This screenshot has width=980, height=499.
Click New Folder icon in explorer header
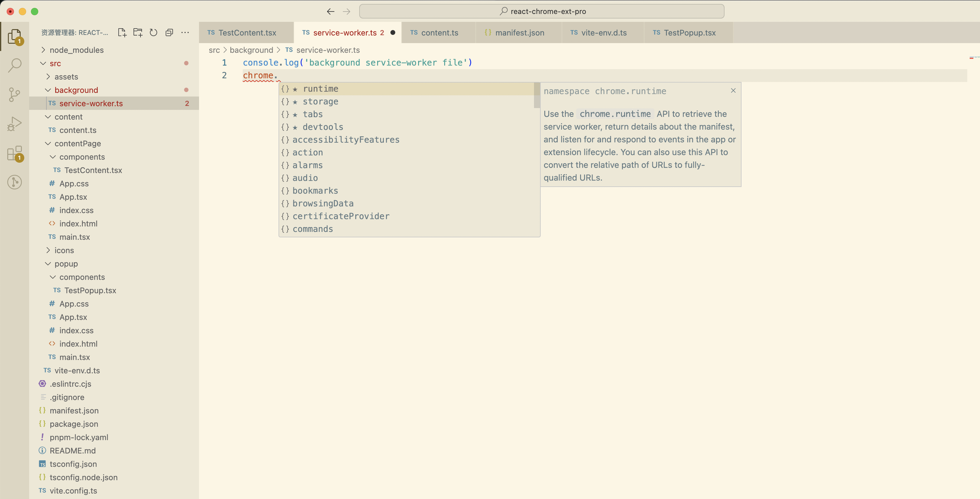(138, 33)
